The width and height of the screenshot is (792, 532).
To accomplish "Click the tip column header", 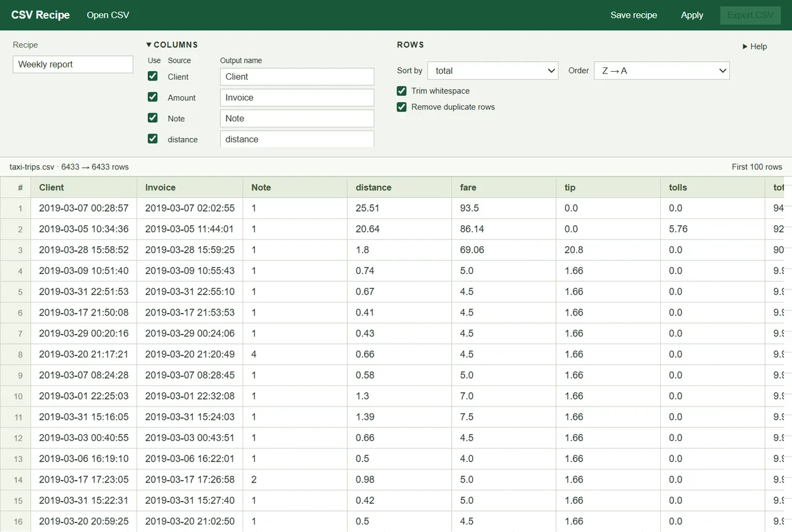I will (x=609, y=187).
